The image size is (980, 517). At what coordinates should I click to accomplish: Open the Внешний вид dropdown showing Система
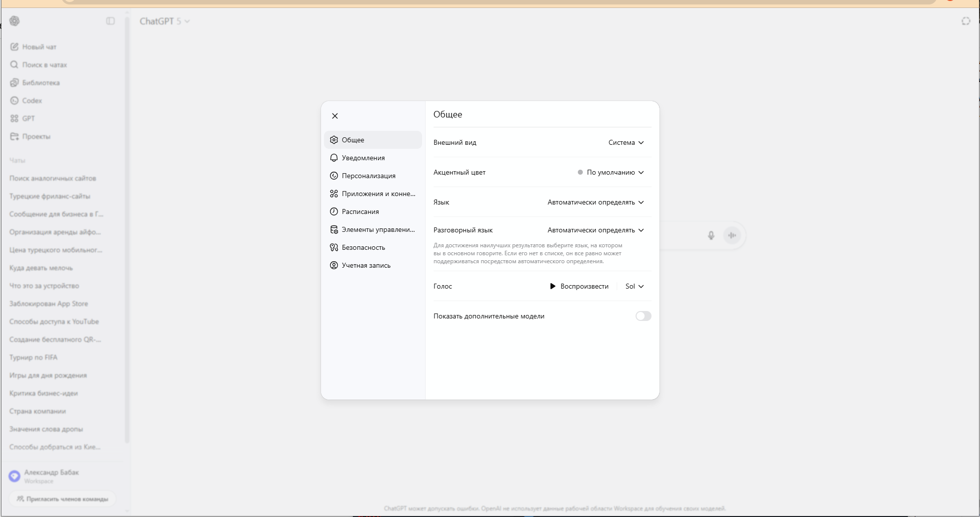[626, 143]
